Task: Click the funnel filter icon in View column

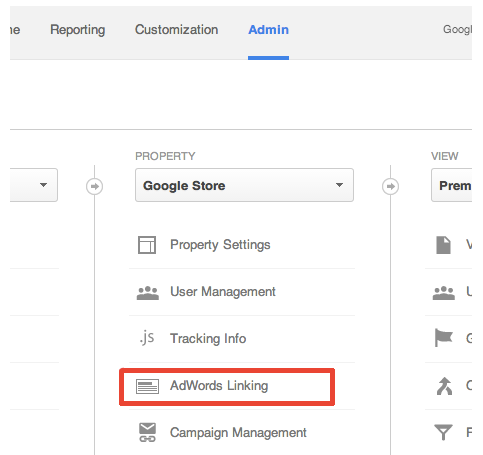Action: pos(443,432)
